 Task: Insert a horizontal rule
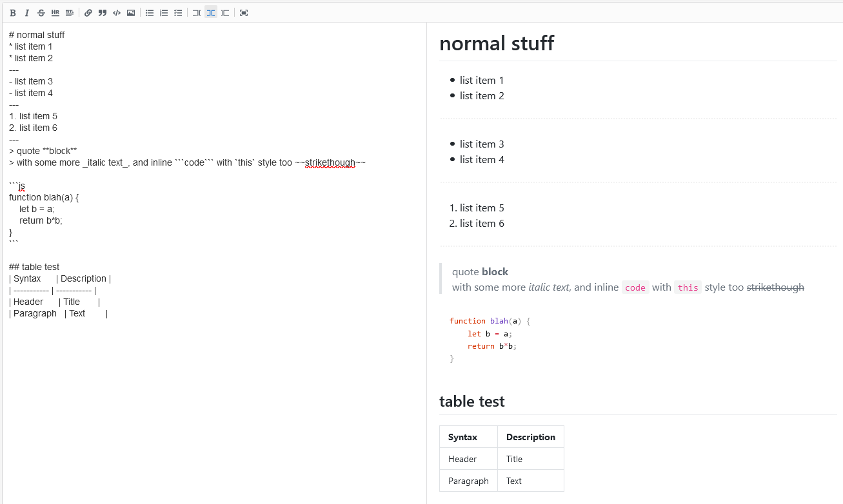click(x=55, y=12)
